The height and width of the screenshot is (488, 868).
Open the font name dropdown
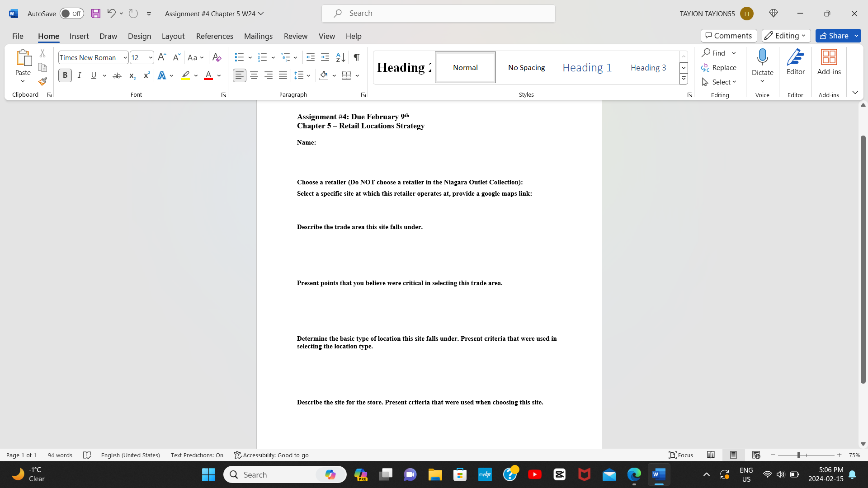click(x=125, y=57)
